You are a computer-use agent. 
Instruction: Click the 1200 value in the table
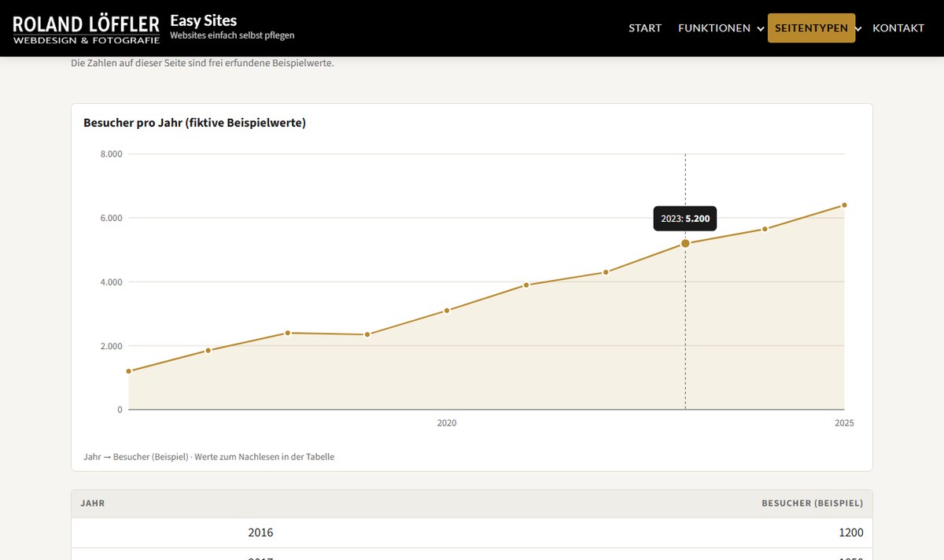point(851,532)
